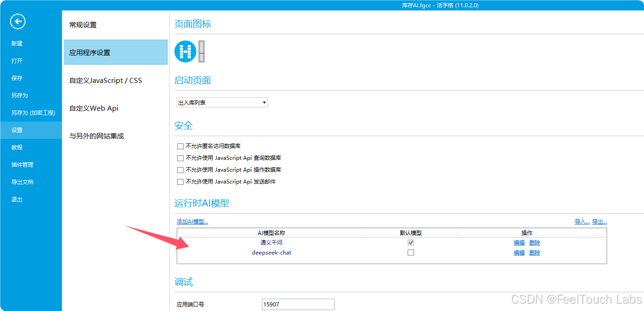Viewport: 644px width, 311px height.
Task: Click the 导入... link
Action: coord(582,222)
